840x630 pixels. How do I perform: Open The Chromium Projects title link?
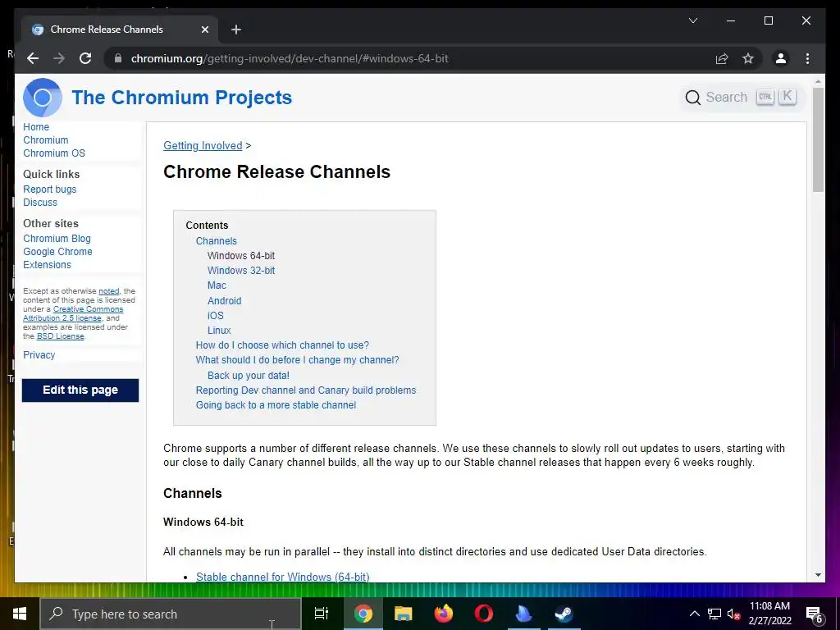point(181,98)
